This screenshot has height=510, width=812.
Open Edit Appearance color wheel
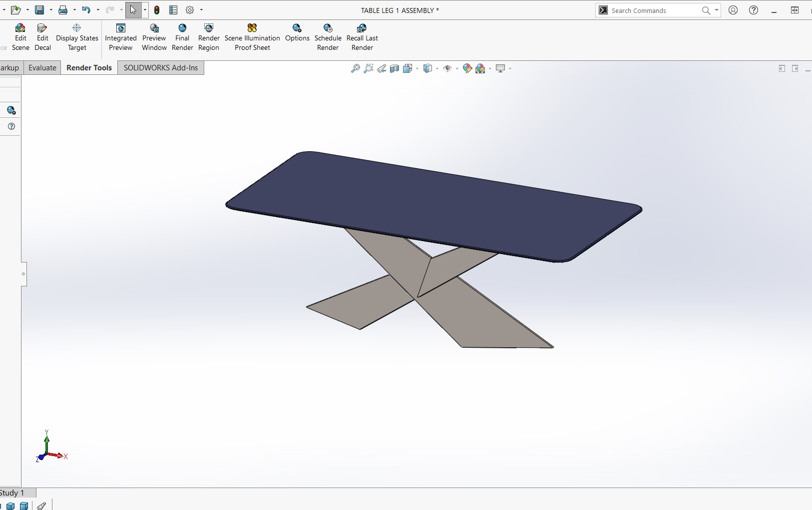click(467, 68)
